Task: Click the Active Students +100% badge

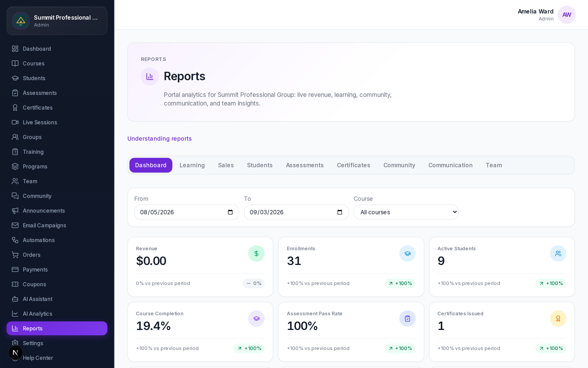Action: [551, 283]
